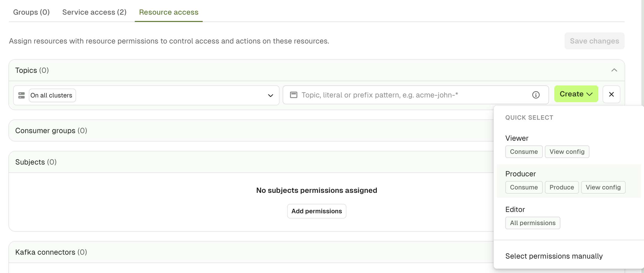Image resolution: width=644 pixels, height=273 pixels.
Task: Click the Save changes button
Action: [x=594, y=41]
